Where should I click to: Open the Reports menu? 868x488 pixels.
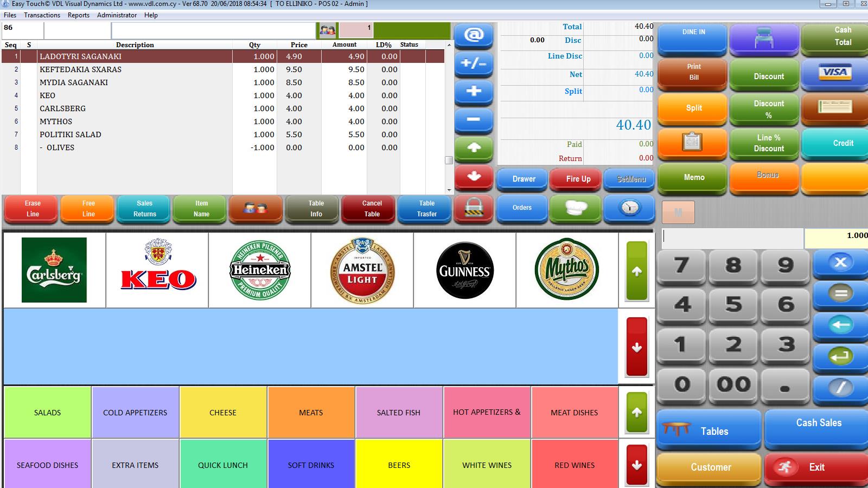click(79, 15)
